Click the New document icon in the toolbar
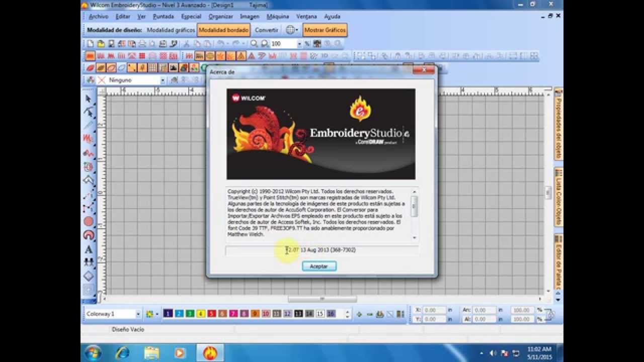Viewport: 644px width, 362px height. click(x=91, y=44)
